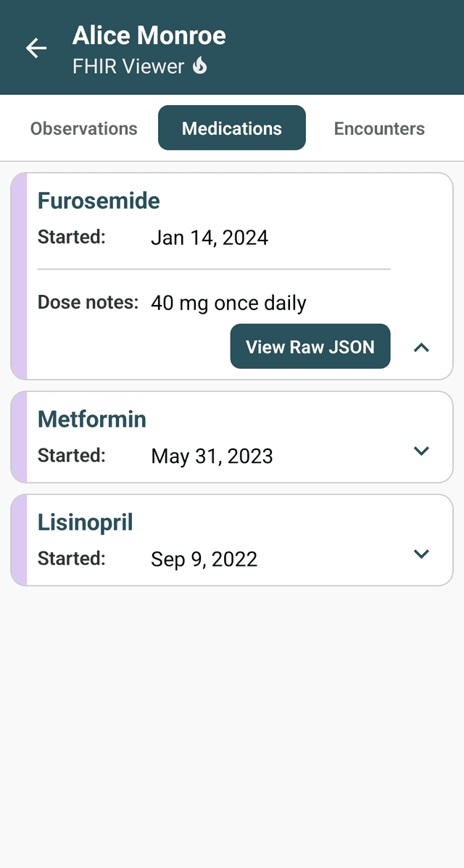
Task: Click the purple stripe on Lisinopril card
Action: (20, 540)
